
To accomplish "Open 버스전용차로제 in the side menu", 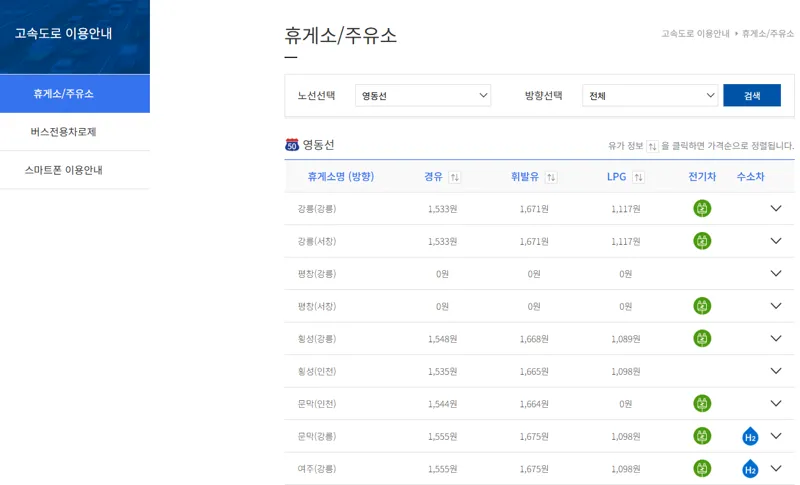I will [74, 132].
